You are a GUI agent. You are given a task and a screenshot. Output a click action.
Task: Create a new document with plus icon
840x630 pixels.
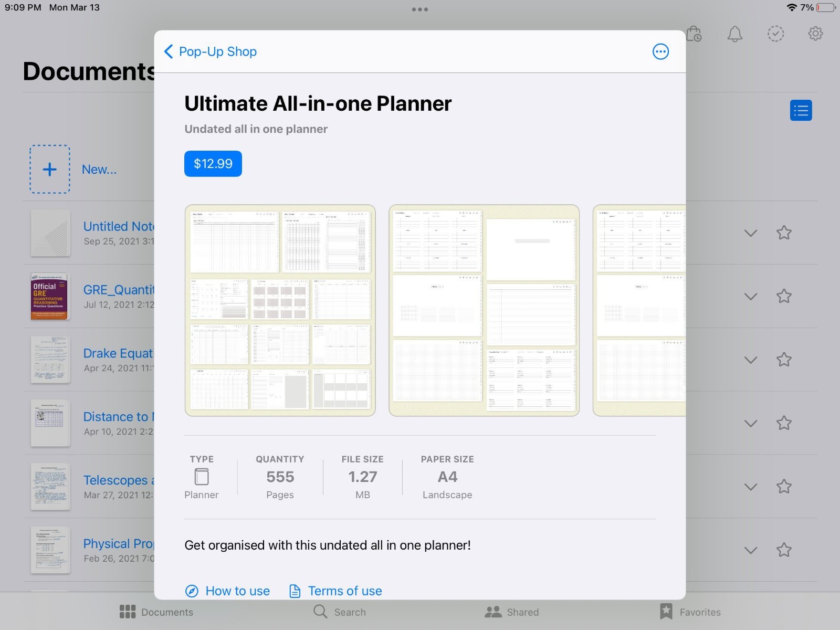click(x=50, y=169)
